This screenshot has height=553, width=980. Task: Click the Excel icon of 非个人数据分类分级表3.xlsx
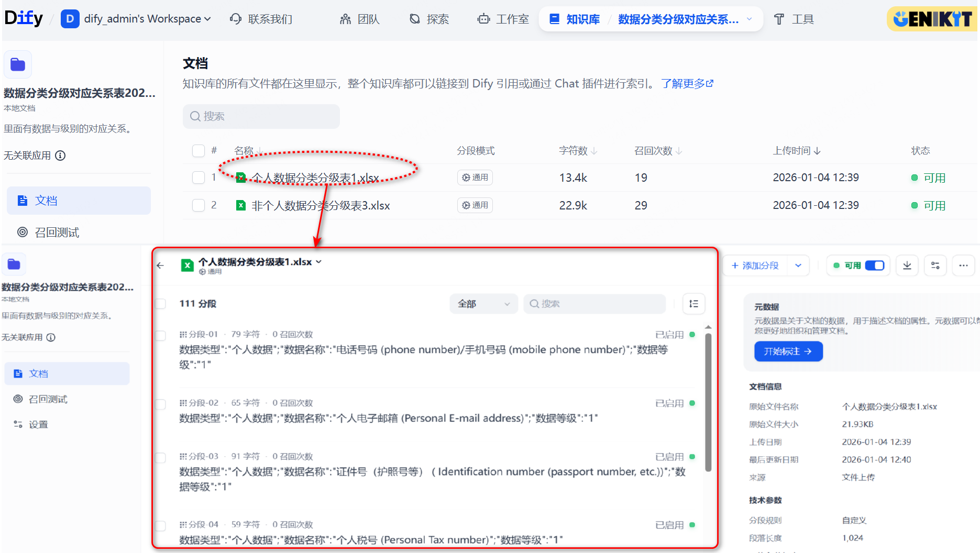click(241, 205)
